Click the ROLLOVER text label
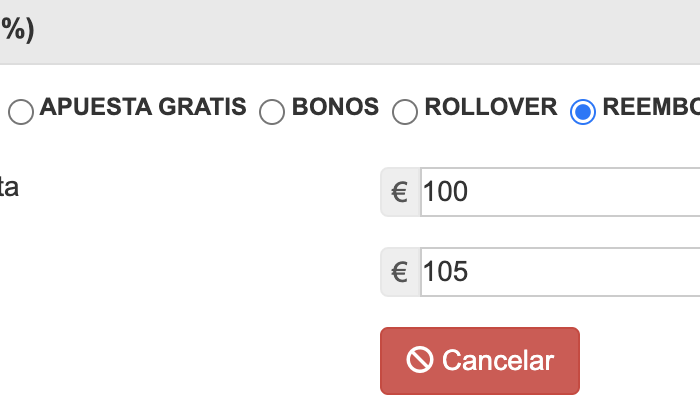This screenshot has height=412, width=700. (x=491, y=107)
